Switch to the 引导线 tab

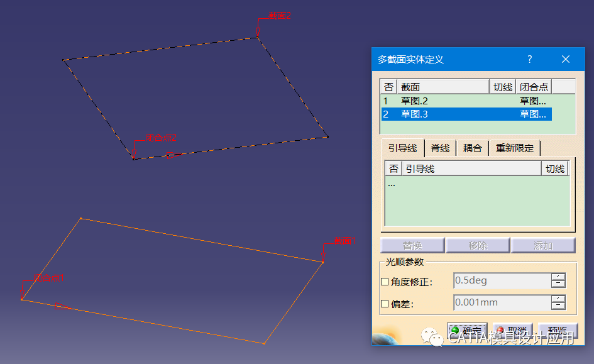(402, 148)
